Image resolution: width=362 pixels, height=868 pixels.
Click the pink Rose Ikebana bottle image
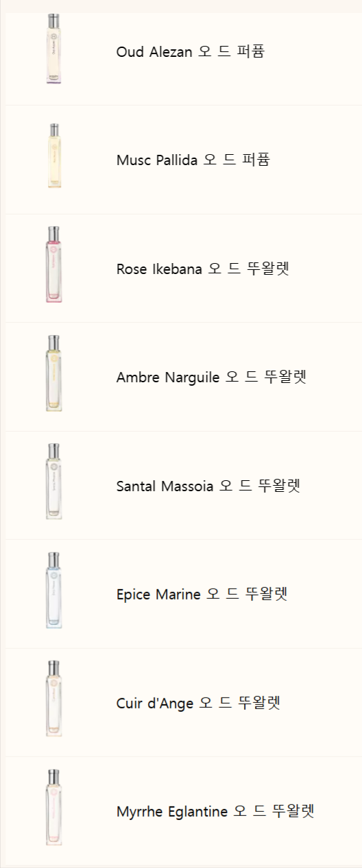point(54,264)
